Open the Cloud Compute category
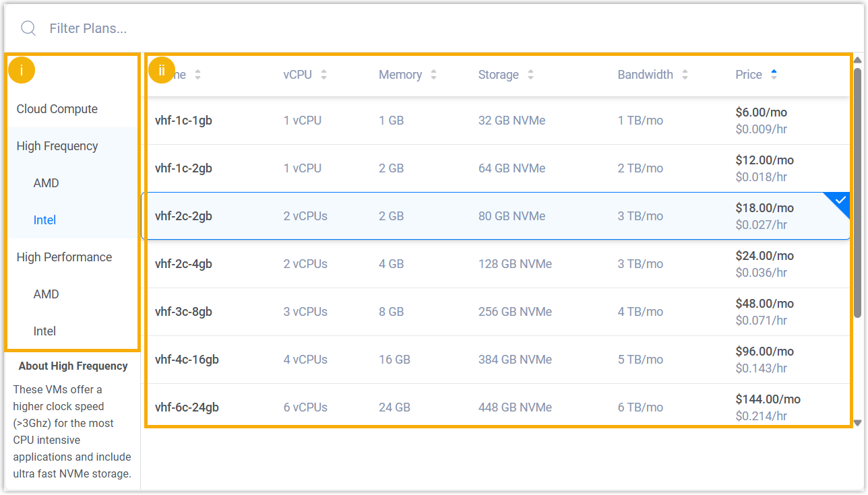This screenshot has height=495, width=868. point(57,109)
